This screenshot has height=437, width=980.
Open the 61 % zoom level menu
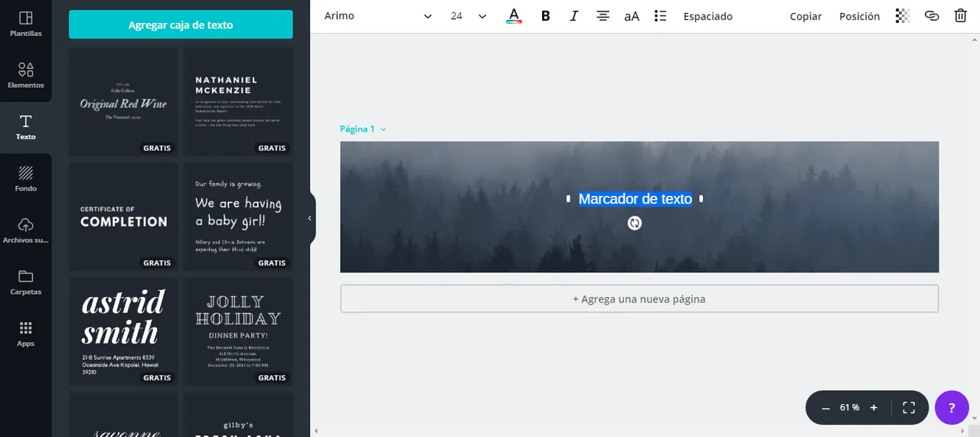[850, 408]
